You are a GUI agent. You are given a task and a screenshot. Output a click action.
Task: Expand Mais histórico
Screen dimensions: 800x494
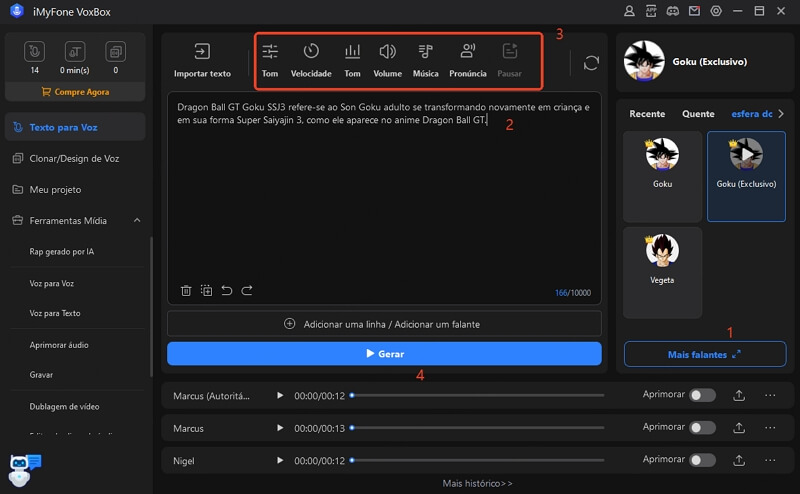coord(477,483)
